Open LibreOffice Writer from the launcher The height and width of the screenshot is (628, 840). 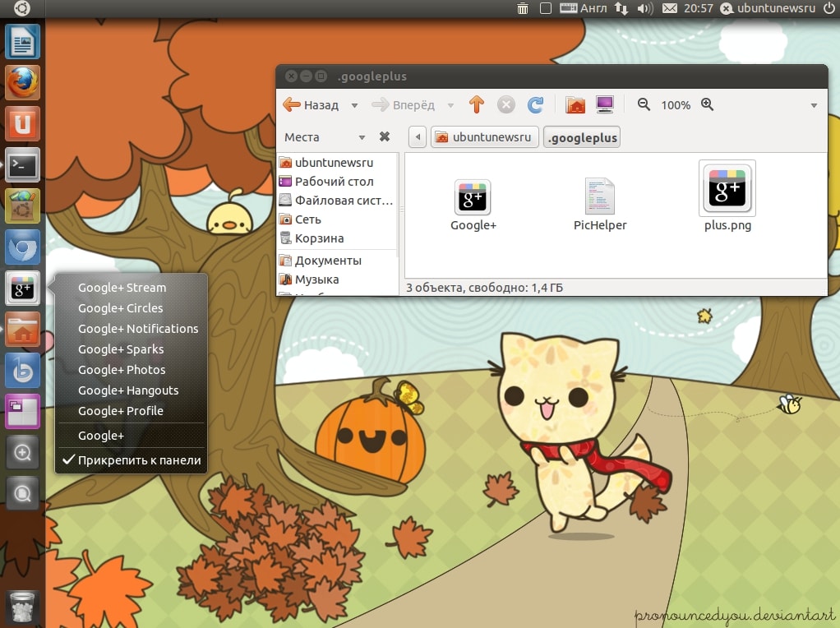(22, 42)
